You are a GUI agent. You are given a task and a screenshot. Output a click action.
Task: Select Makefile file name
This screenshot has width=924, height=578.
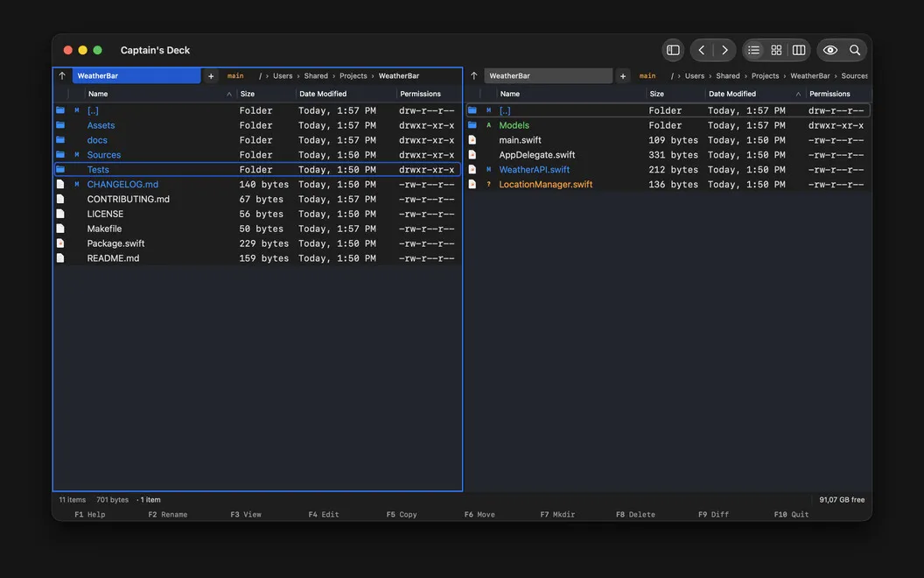coord(104,229)
